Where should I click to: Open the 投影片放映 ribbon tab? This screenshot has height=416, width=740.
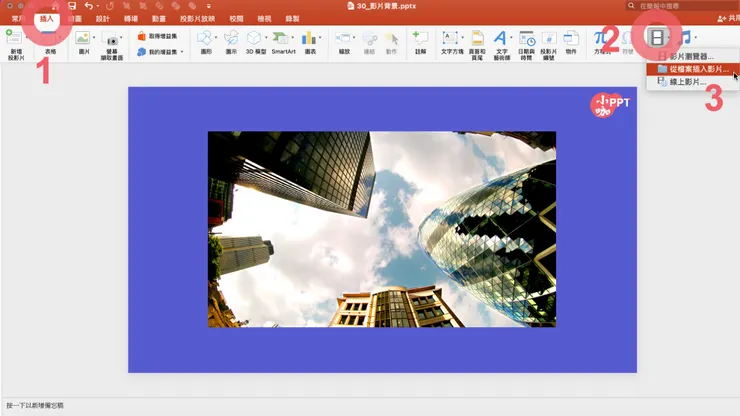point(197,19)
